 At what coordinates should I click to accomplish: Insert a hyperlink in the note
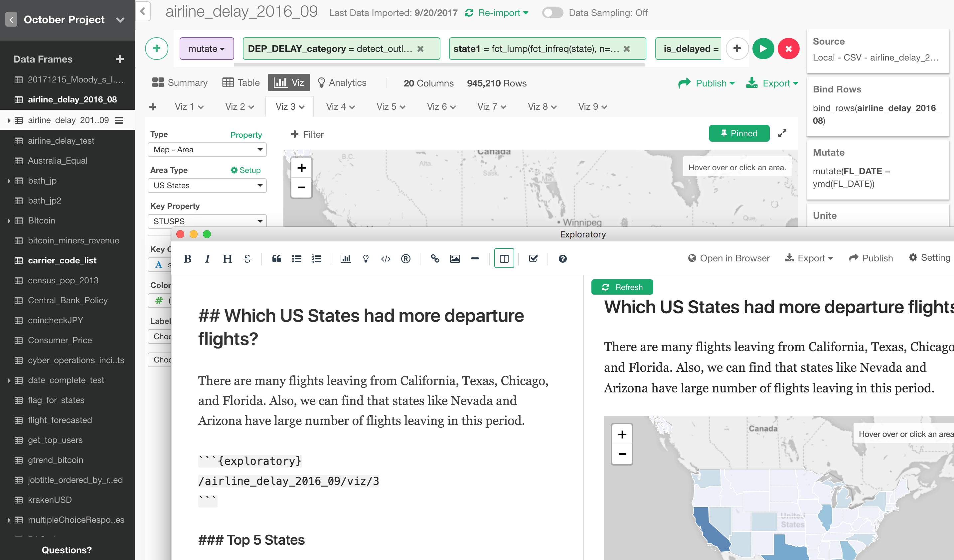pyautogui.click(x=435, y=258)
